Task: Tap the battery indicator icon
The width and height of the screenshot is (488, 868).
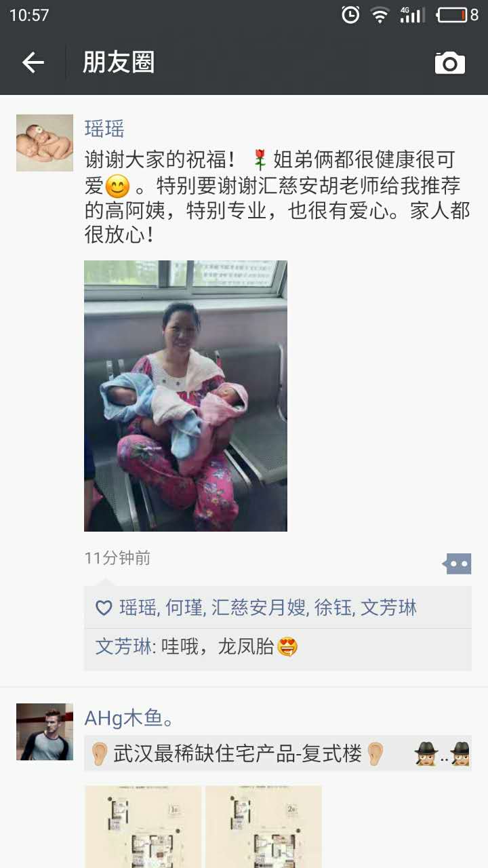Action: click(x=452, y=15)
